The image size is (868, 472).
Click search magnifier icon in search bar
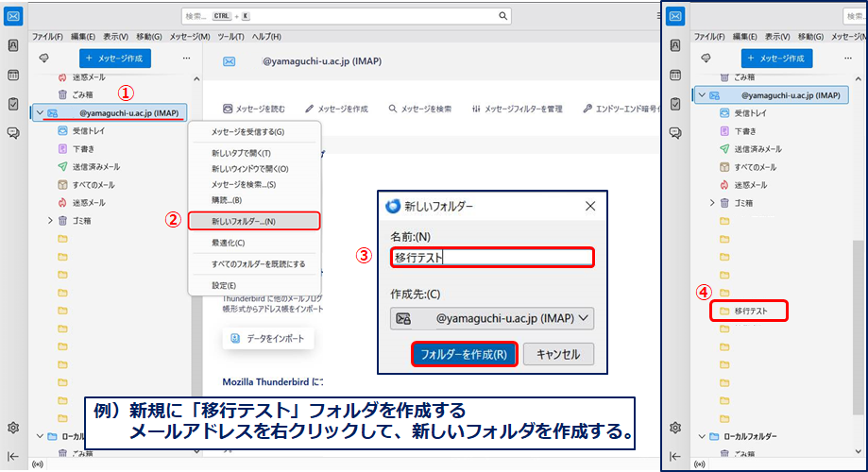click(502, 16)
